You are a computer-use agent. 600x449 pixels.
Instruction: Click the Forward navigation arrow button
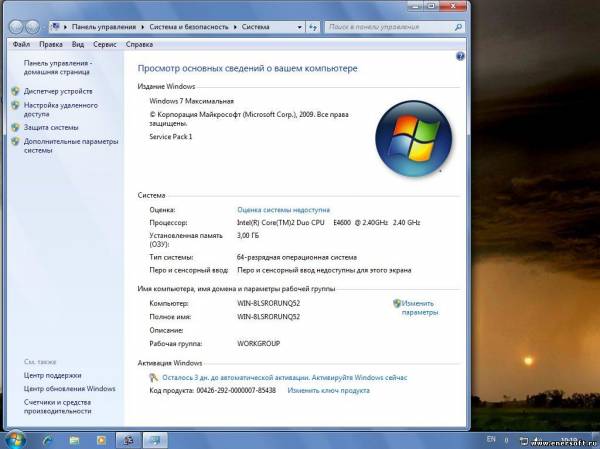pyautogui.click(x=32, y=27)
